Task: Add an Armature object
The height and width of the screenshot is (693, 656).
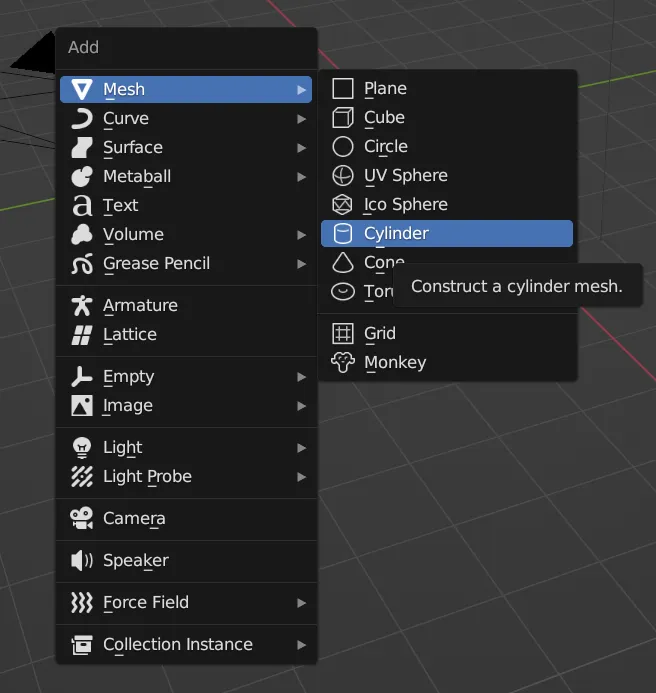Action: [186, 305]
